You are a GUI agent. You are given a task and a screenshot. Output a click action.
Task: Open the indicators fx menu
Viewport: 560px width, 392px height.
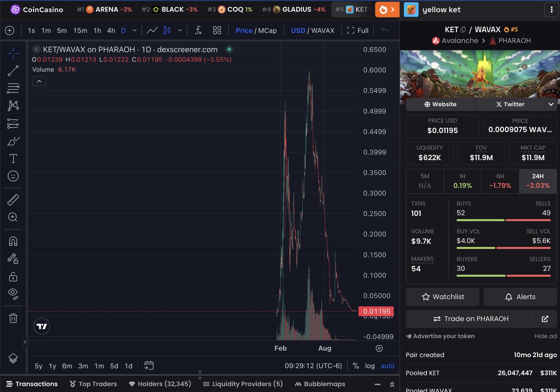coord(198,30)
